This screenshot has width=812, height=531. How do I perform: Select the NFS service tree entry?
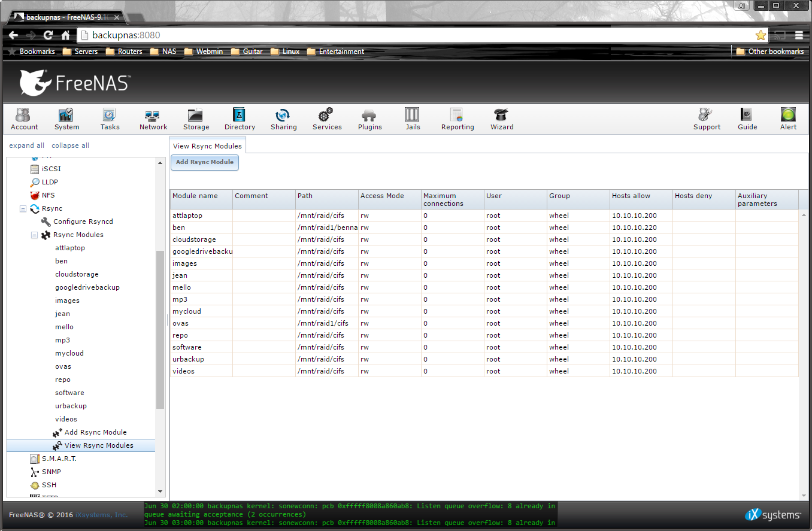coord(48,195)
